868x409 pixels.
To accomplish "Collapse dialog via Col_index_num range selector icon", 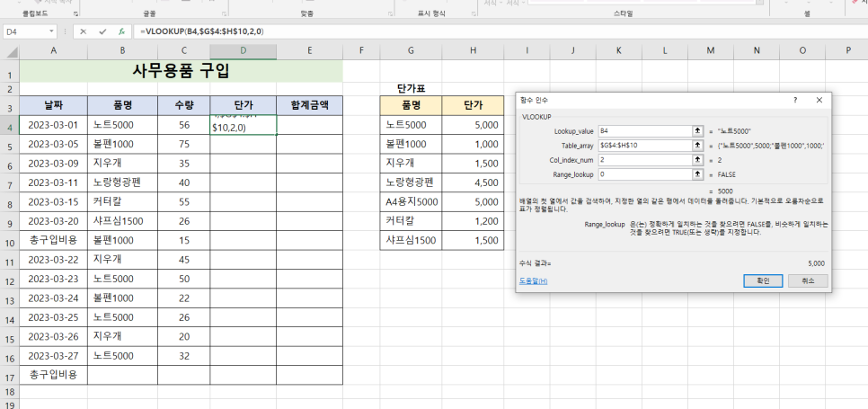I will 697,160.
